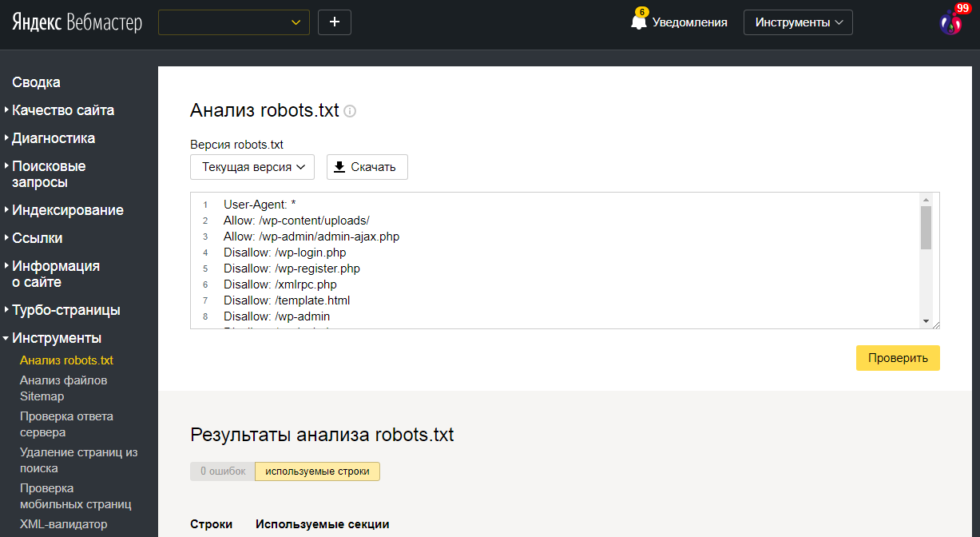The image size is (980, 537).
Task: Click the Скачать download button
Action: (367, 167)
